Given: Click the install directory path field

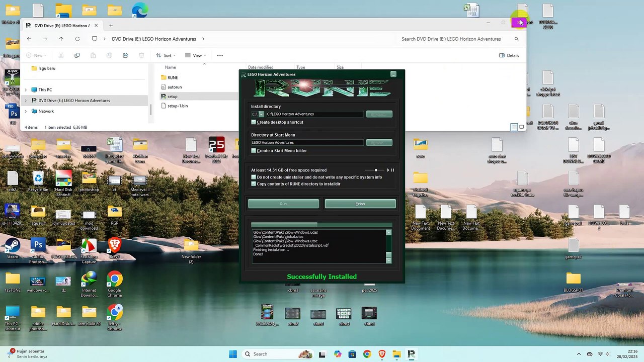Looking at the screenshot, I should [314, 114].
